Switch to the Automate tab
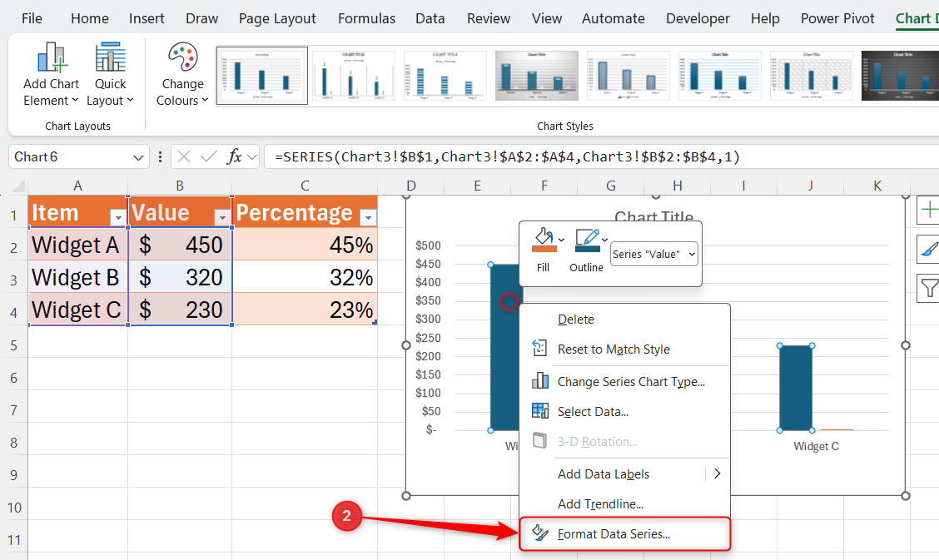The image size is (939, 560). tap(614, 18)
